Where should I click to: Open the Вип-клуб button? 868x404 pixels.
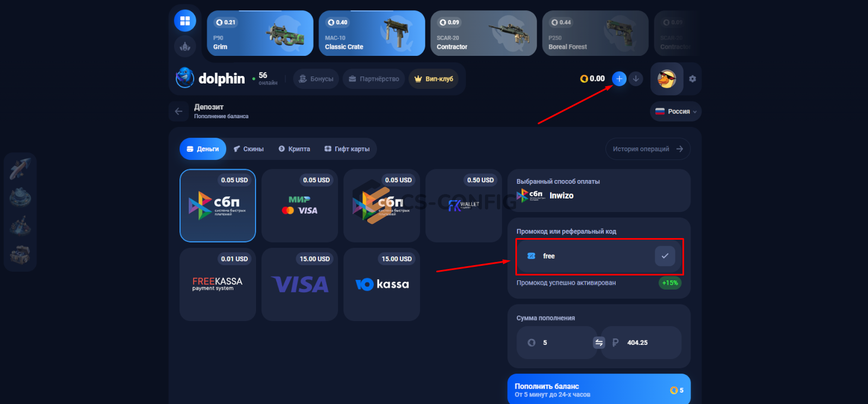433,79
